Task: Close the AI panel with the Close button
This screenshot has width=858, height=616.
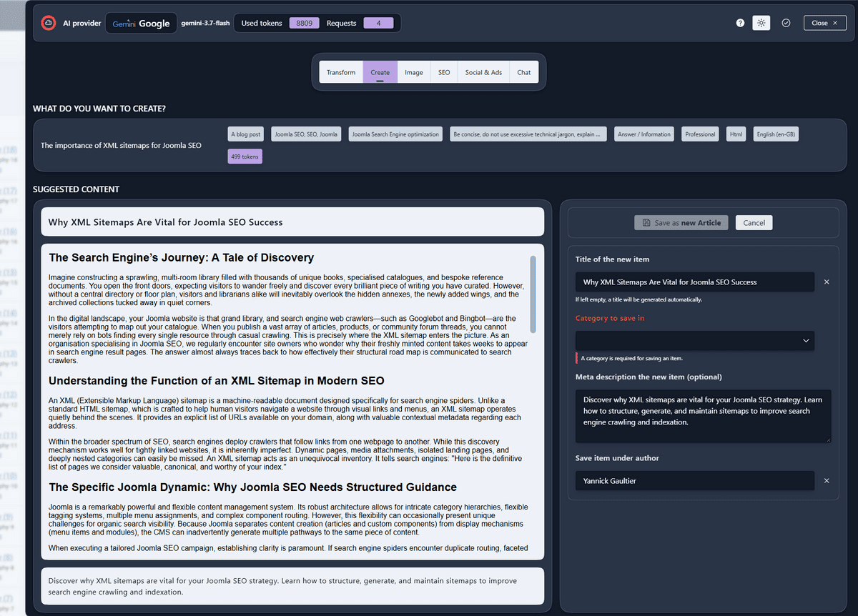Action: tap(824, 23)
